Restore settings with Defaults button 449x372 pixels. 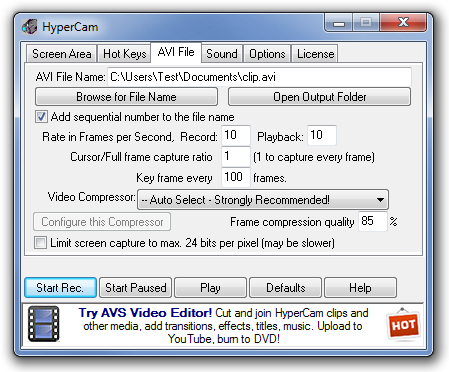pos(286,287)
